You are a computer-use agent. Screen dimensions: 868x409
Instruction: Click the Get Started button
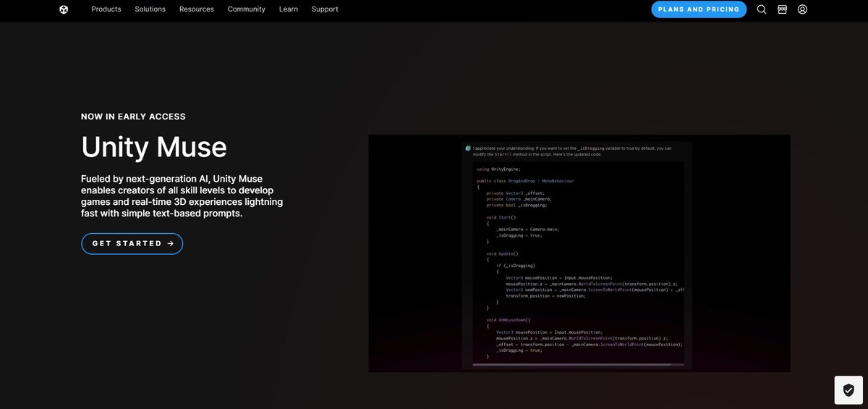coord(132,244)
